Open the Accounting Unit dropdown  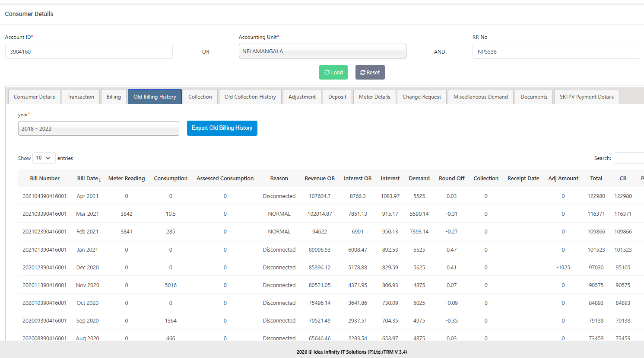322,51
